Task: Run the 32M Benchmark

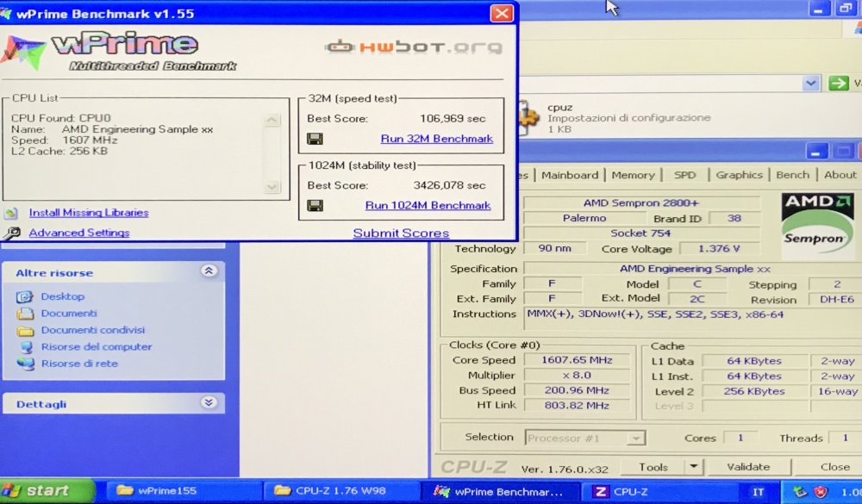Action: [436, 138]
